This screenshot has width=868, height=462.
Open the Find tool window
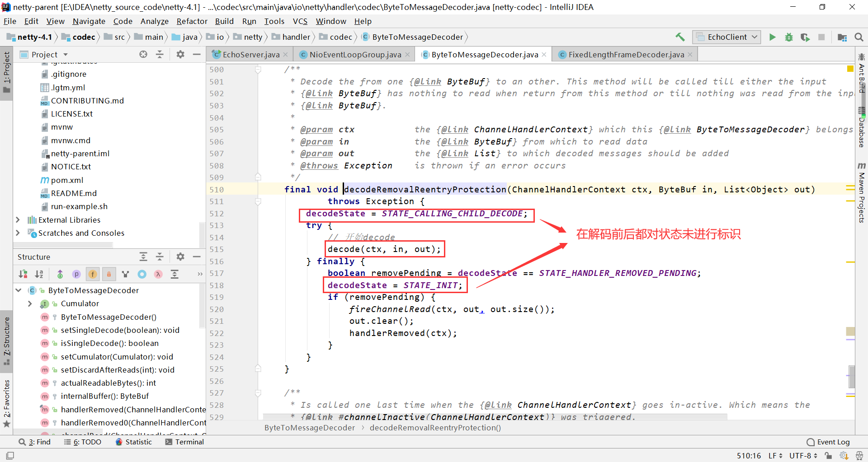(x=35, y=442)
